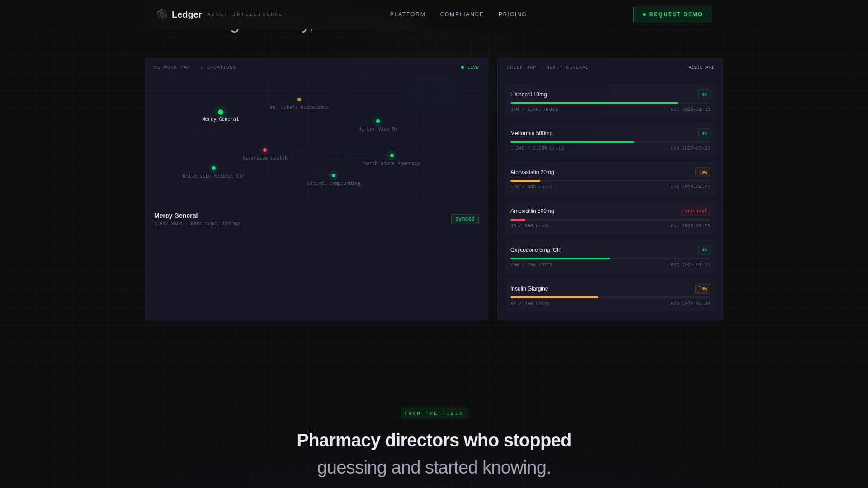This screenshot has height=488, width=868.
Task: Click the Metformin 500mg stock bar
Action: [x=610, y=142]
